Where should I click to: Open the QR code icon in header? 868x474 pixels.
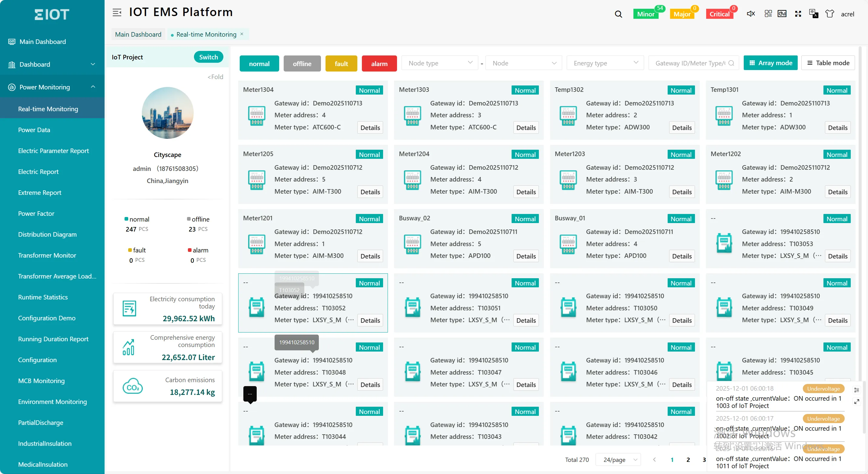click(769, 13)
